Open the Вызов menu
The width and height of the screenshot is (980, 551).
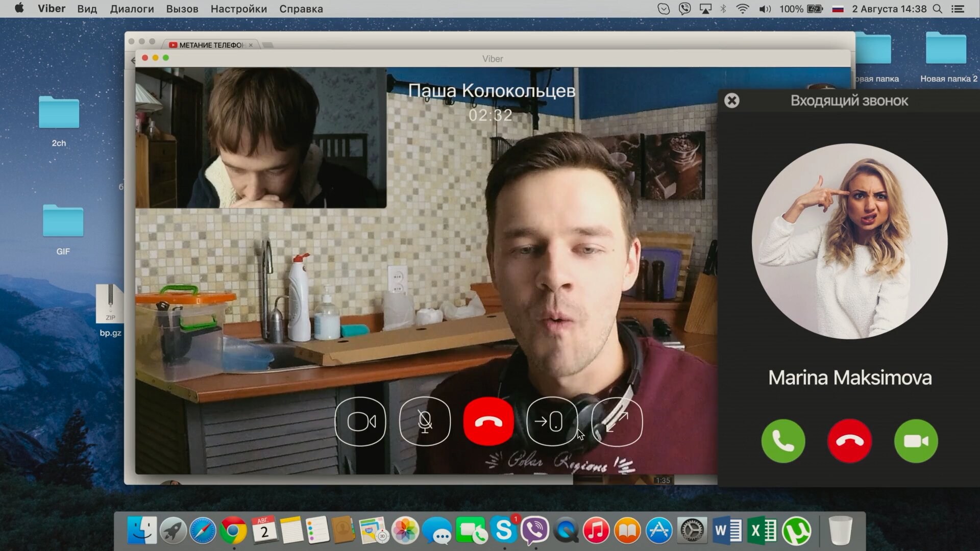(x=182, y=9)
